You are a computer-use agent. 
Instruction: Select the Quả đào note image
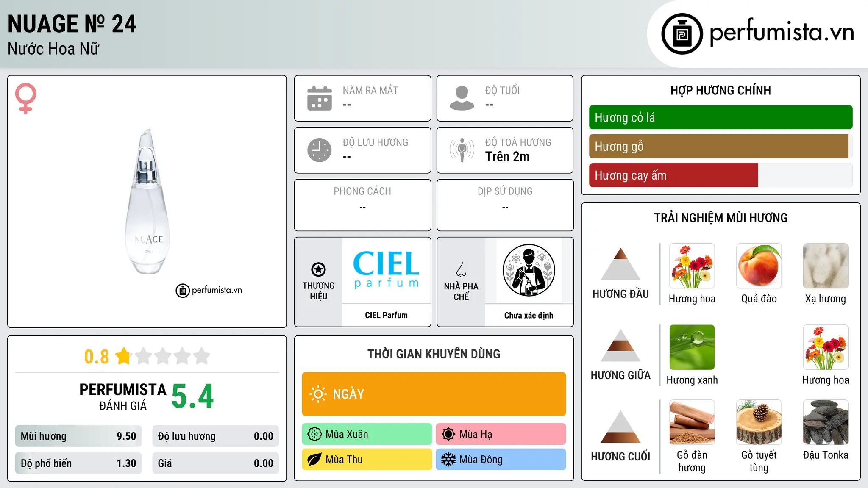(759, 266)
